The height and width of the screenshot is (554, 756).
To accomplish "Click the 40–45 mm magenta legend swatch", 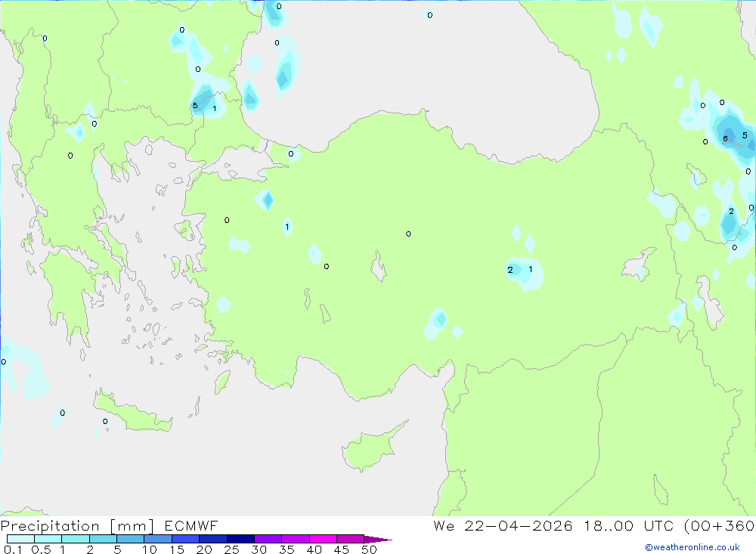I will tap(323, 539).
